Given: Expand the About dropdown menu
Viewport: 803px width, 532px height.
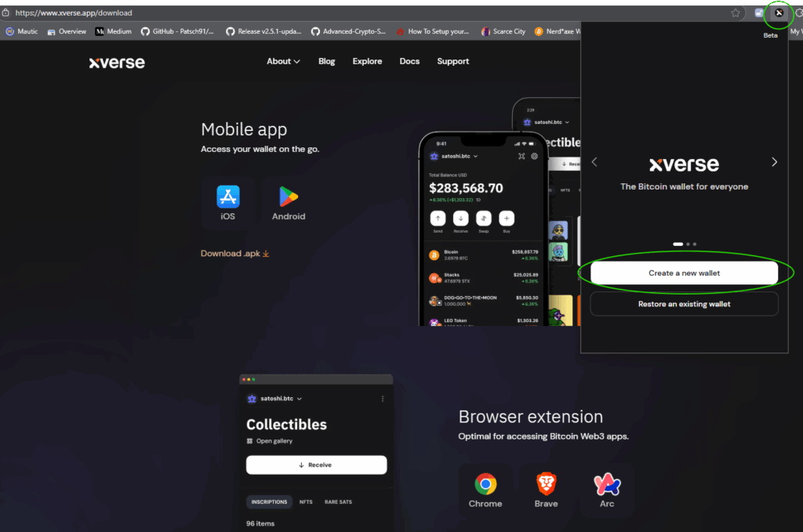Looking at the screenshot, I should click(283, 61).
